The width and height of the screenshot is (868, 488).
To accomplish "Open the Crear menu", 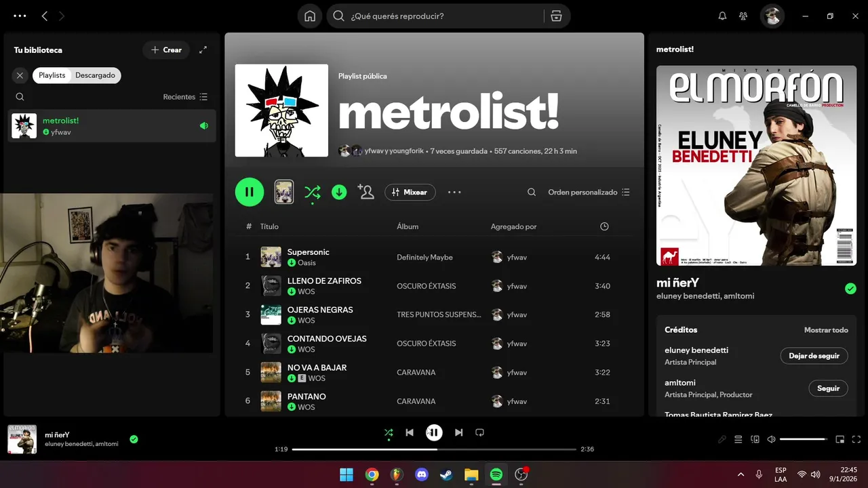I will 166,49.
